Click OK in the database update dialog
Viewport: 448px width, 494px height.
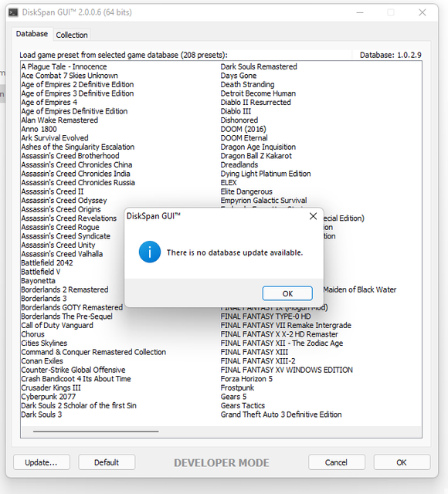287,293
